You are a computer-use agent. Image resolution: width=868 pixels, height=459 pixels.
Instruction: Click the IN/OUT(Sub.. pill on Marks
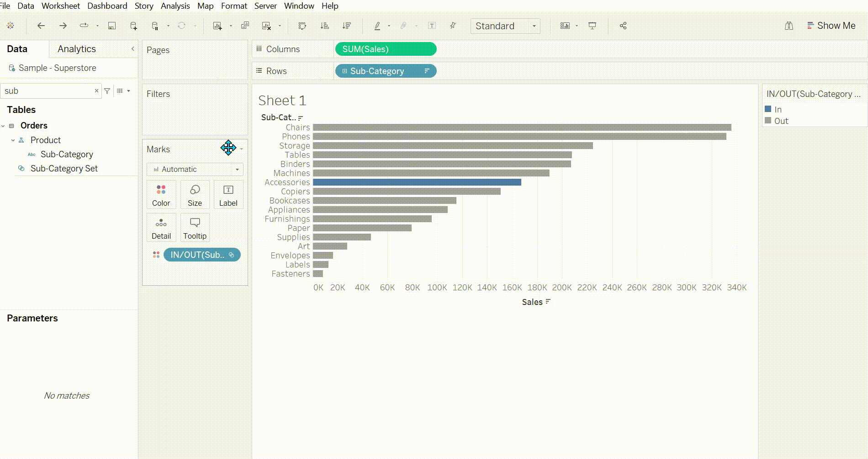click(202, 255)
